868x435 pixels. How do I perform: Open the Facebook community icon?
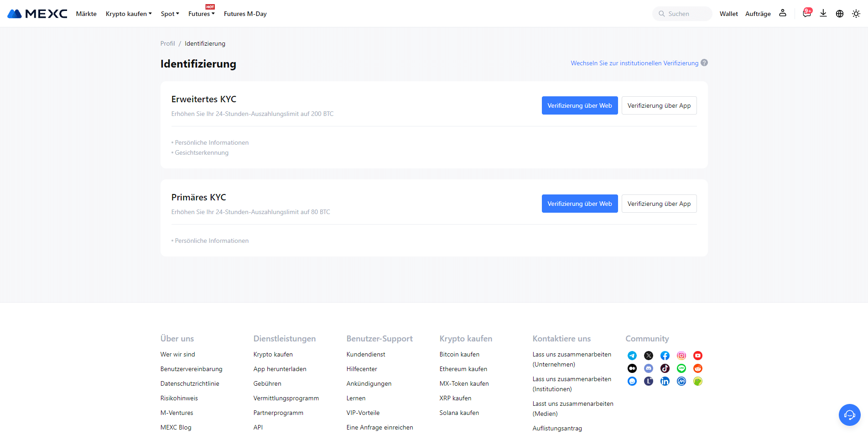tap(665, 356)
